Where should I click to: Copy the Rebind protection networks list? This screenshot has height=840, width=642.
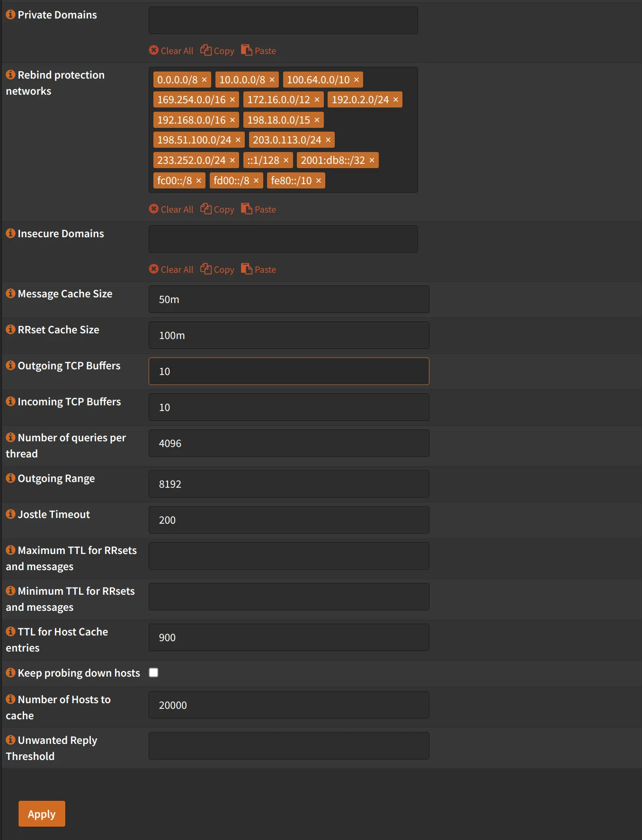point(217,209)
